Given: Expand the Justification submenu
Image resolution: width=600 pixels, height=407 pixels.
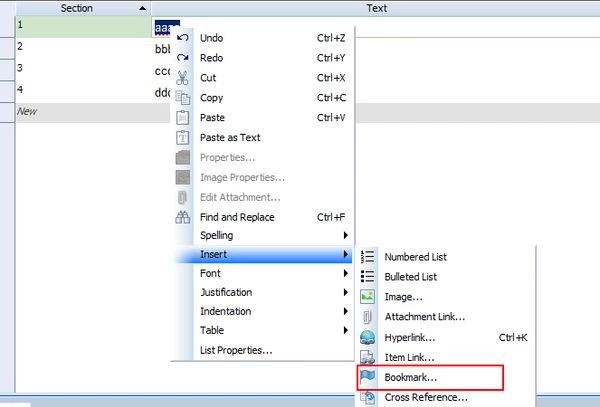Looking at the screenshot, I should (x=264, y=292).
